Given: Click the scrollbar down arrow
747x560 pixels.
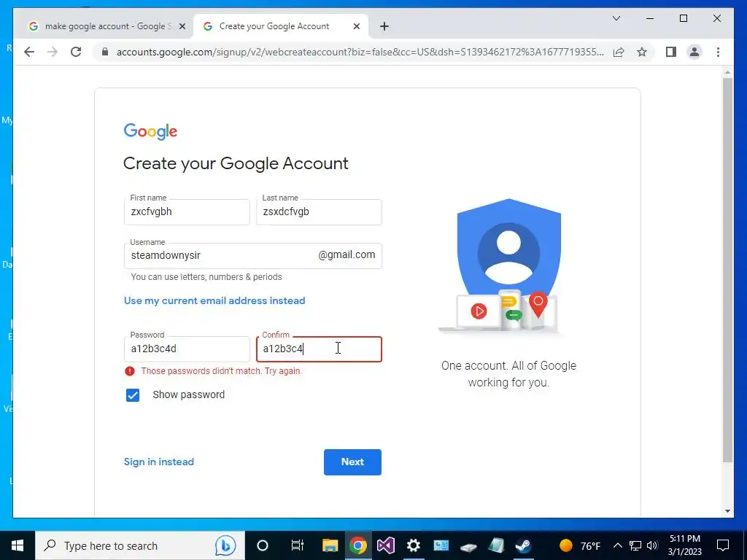Looking at the screenshot, I should point(727,511).
